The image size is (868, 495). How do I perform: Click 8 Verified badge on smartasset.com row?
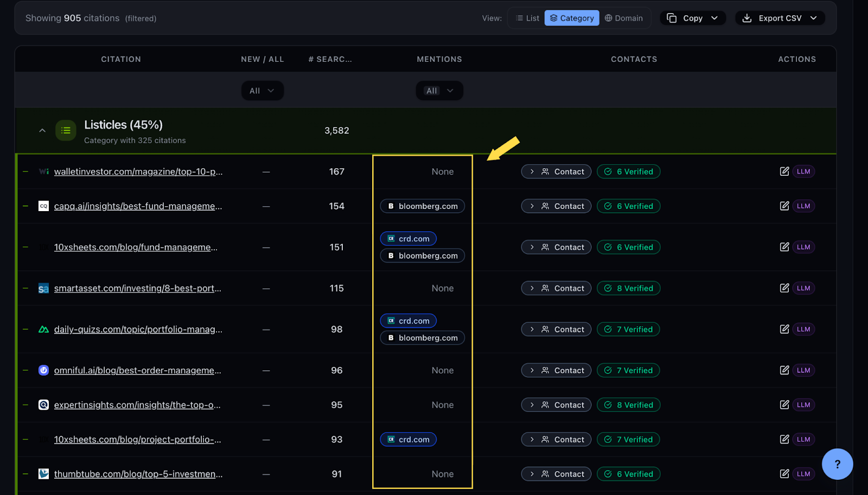(628, 288)
